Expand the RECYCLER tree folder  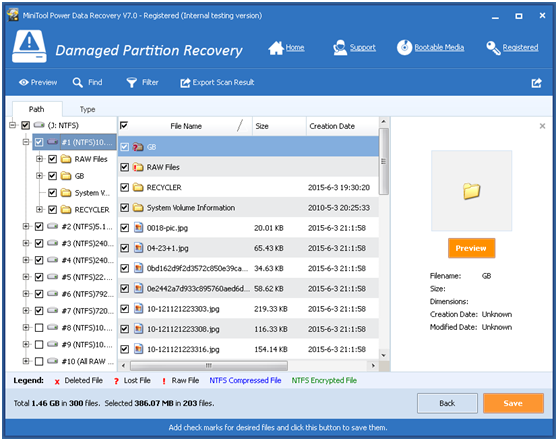click(x=40, y=209)
